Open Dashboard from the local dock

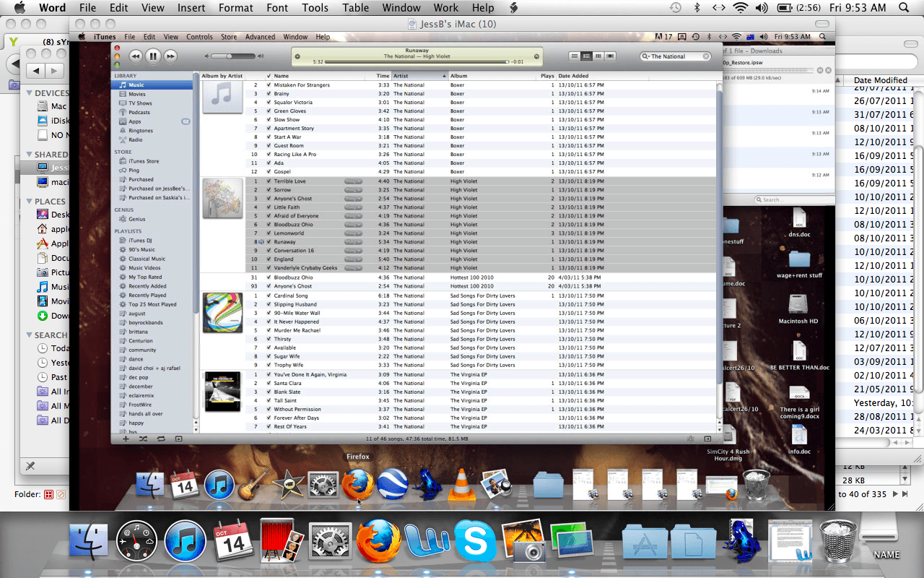coord(136,542)
